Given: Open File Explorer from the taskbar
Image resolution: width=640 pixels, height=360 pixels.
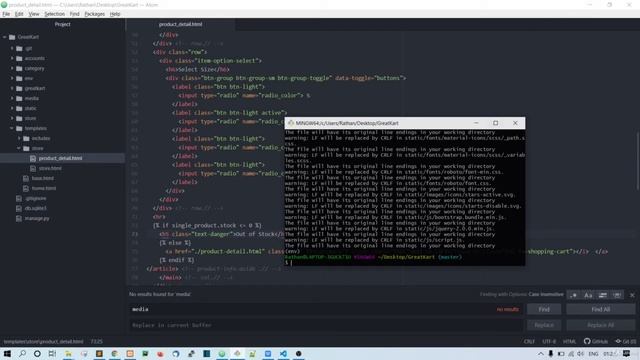Looking at the screenshot, I should [x=68, y=353].
